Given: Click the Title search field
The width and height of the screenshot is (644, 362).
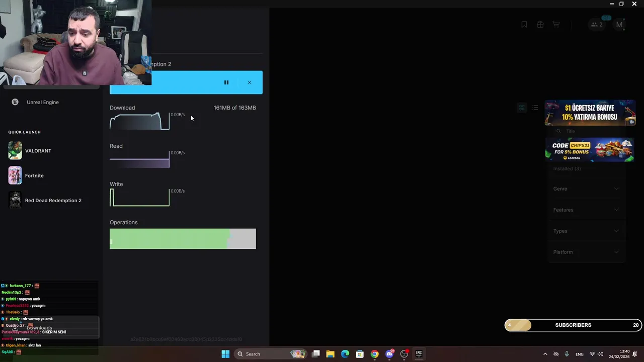Looking at the screenshot, I should pos(586,131).
